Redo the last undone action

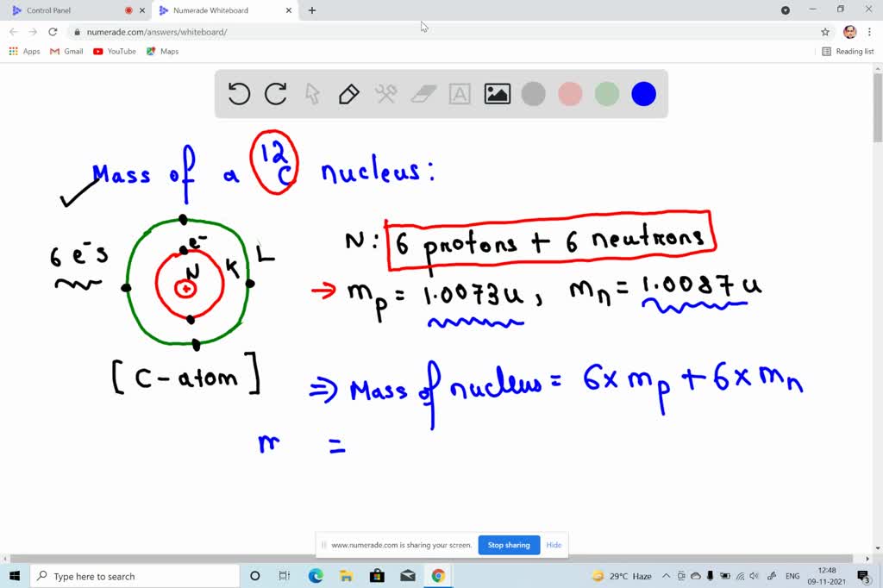coord(275,93)
